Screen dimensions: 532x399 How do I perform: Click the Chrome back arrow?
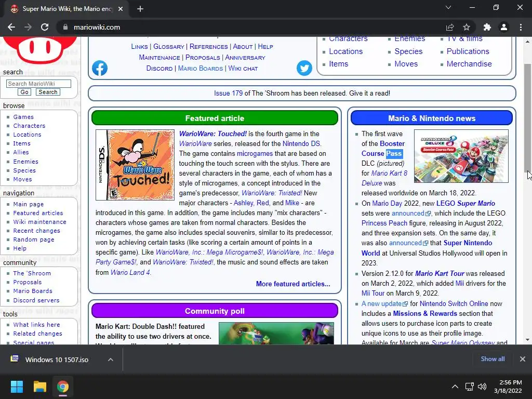11,27
